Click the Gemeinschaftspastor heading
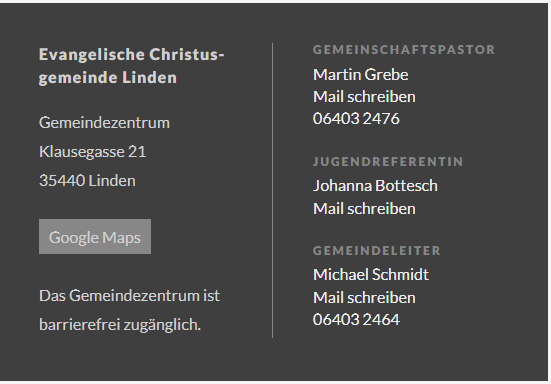 (x=404, y=50)
